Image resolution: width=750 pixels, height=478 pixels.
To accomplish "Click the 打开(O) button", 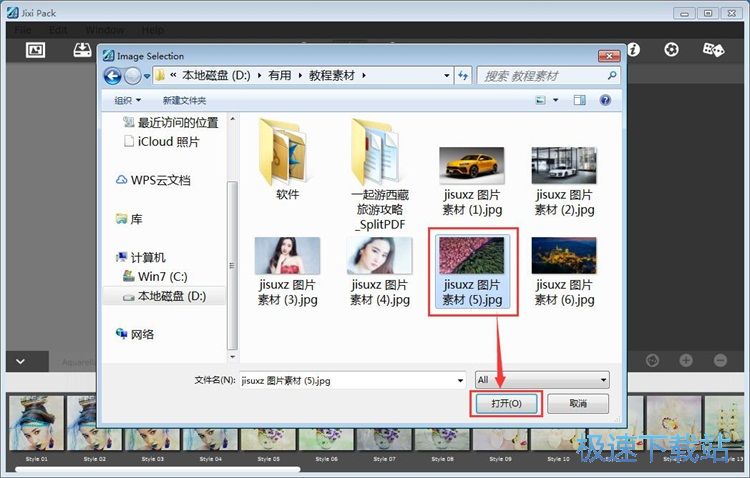I will (507, 403).
